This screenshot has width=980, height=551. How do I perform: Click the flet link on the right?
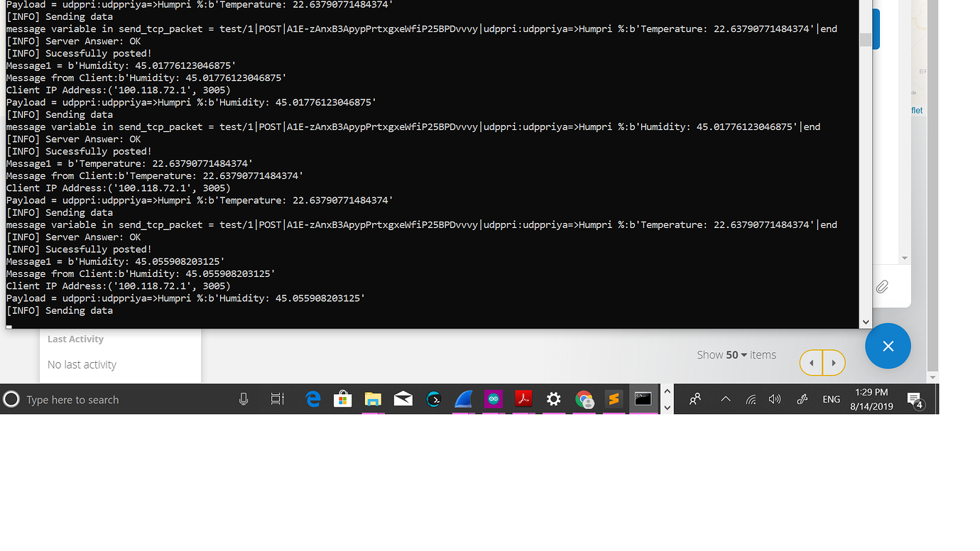click(x=917, y=110)
